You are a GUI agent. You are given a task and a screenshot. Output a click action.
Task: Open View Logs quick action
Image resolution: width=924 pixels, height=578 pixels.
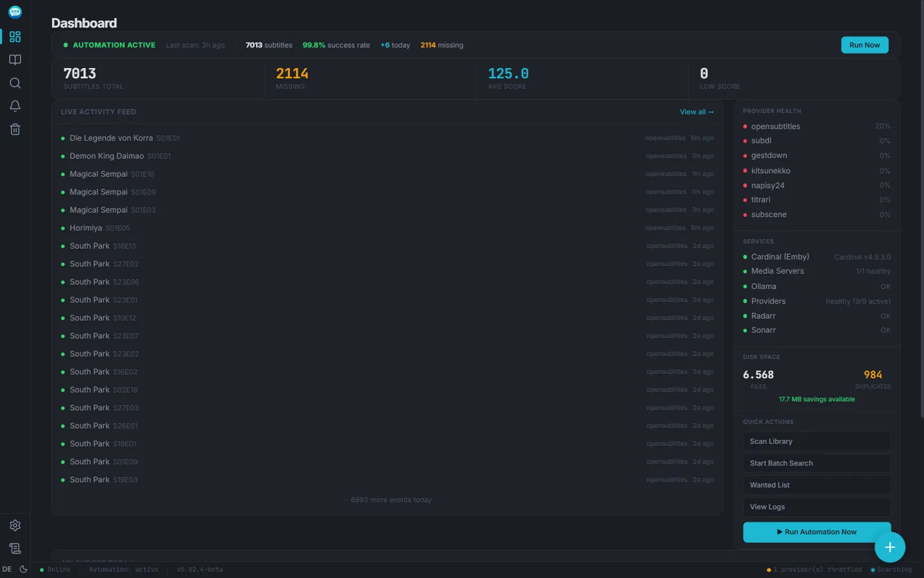click(x=817, y=507)
